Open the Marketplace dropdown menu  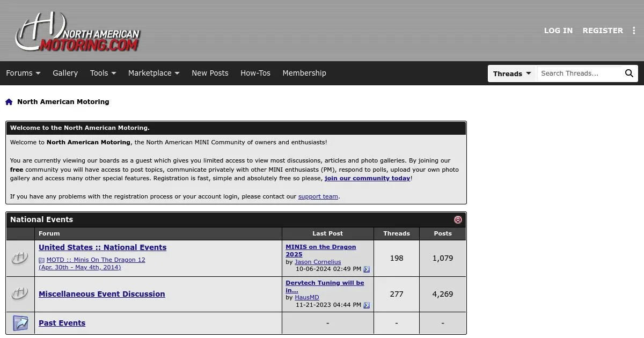pyautogui.click(x=153, y=73)
